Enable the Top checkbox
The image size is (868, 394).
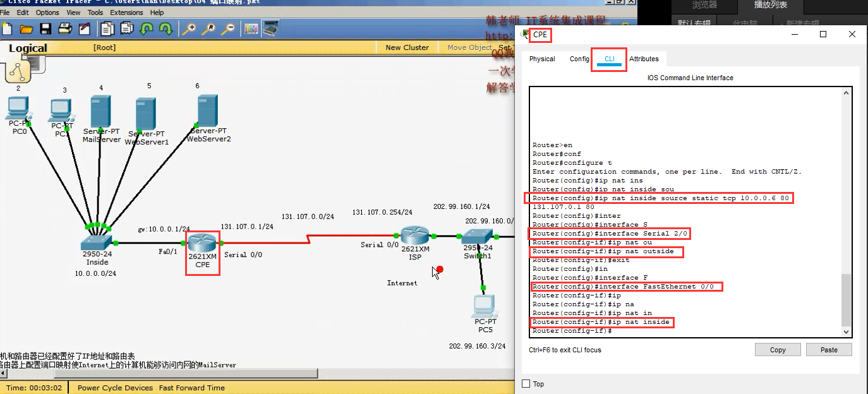pos(526,384)
